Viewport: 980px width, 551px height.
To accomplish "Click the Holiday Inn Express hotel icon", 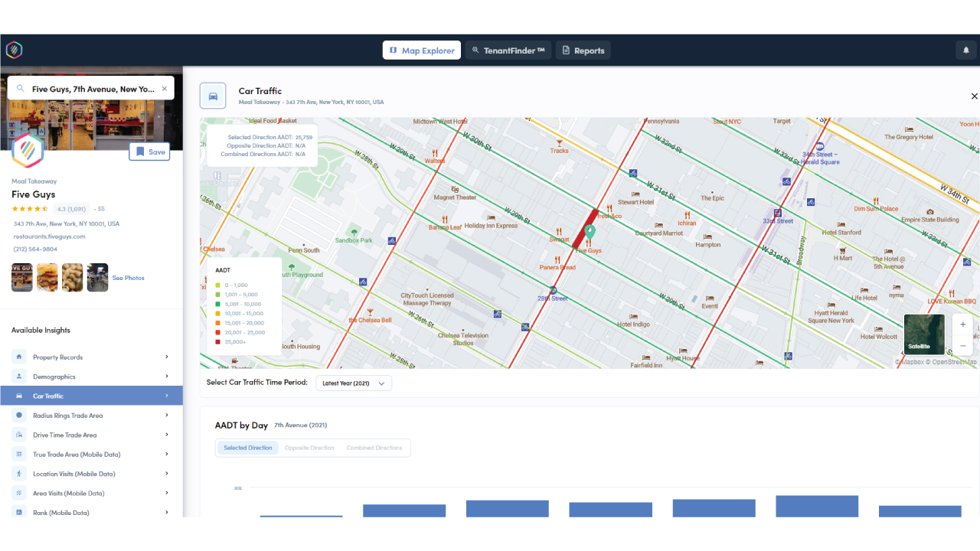I will (x=491, y=217).
